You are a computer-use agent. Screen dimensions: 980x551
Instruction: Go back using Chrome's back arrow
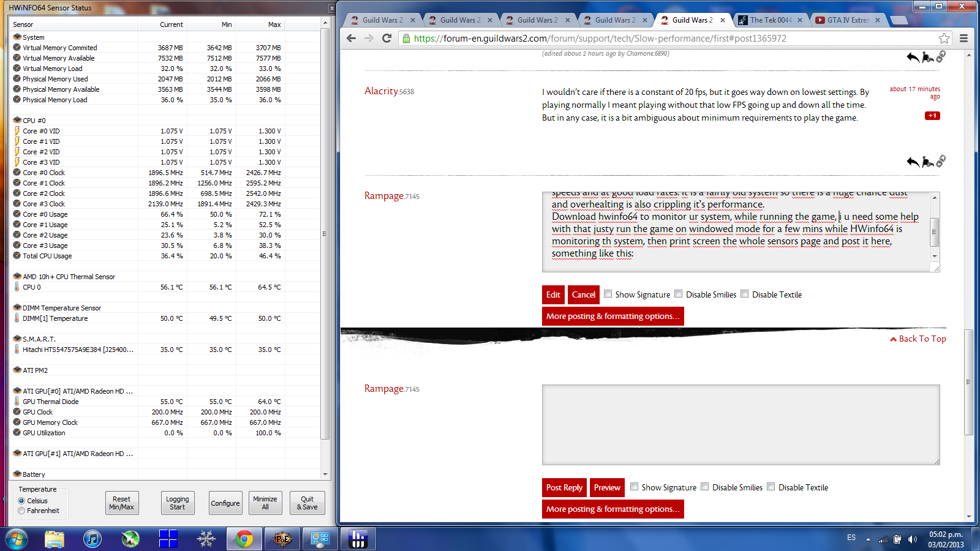coord(351,38)
